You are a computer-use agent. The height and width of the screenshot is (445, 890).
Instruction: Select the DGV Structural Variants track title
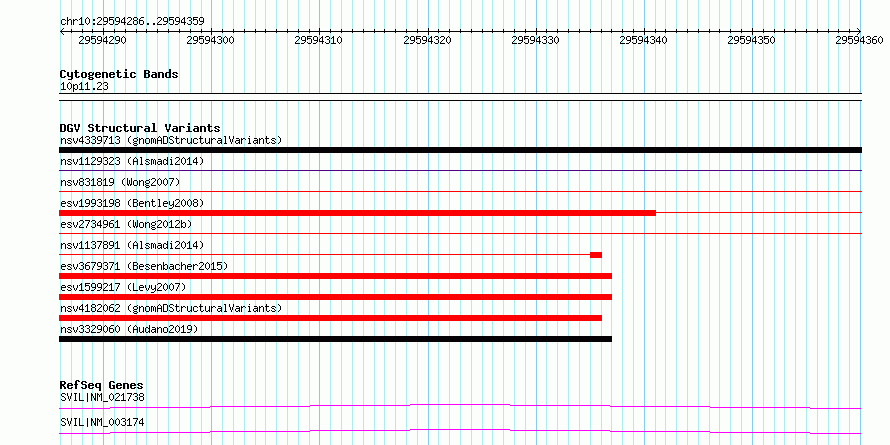(x=140, y=128)
